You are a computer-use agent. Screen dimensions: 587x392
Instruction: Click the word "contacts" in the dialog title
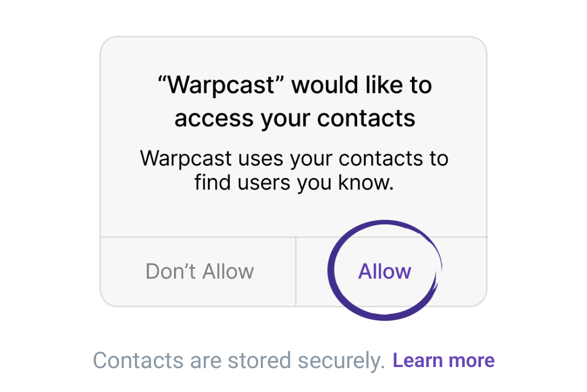pos(366,118)
